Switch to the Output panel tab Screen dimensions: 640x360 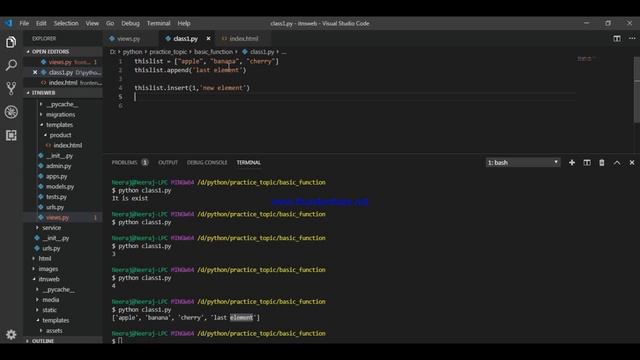[168, 162]
